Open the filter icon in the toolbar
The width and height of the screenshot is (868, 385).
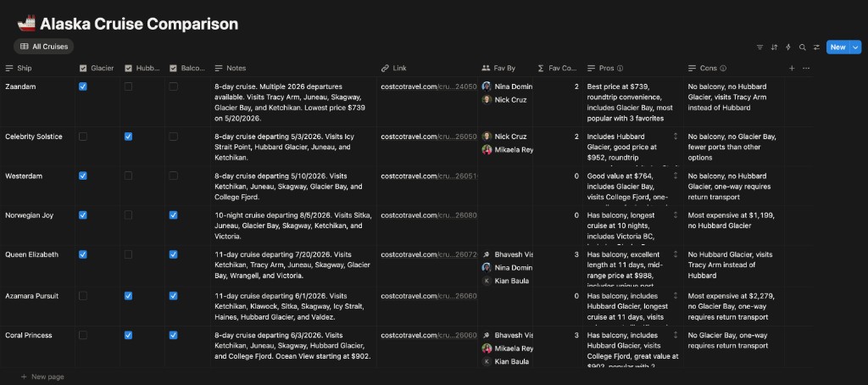point(759,47)
